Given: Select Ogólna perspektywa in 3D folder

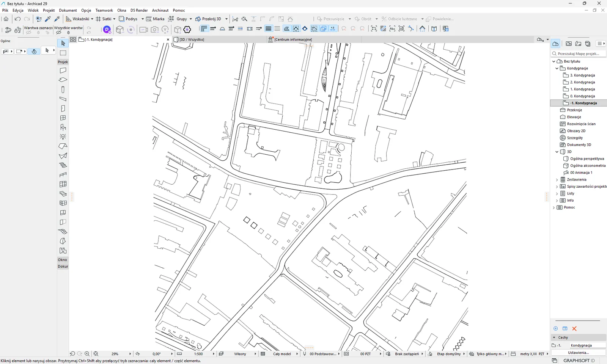Looking at the screenshot, I should (x=587, y=159).
